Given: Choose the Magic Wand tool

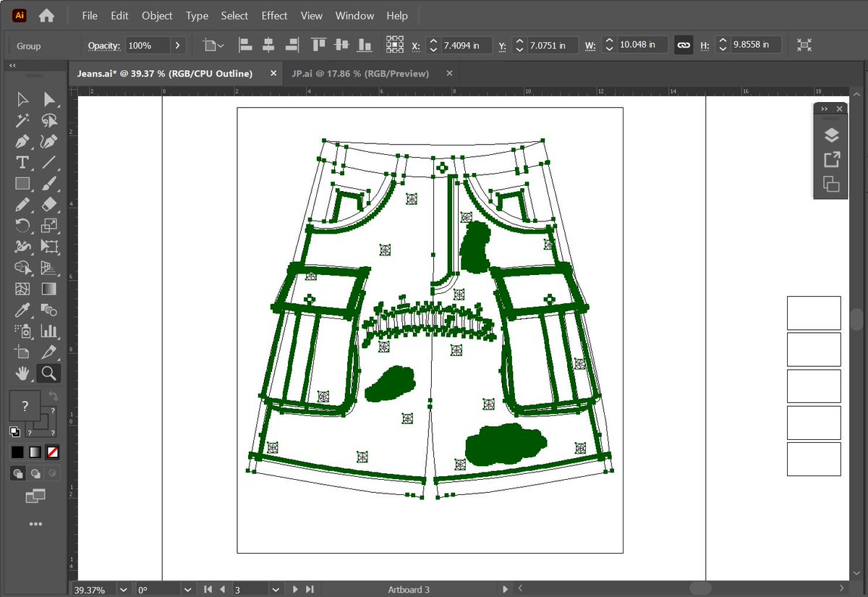Looking at the screenshot, I should pyautogui.click(x=22, y=120).
